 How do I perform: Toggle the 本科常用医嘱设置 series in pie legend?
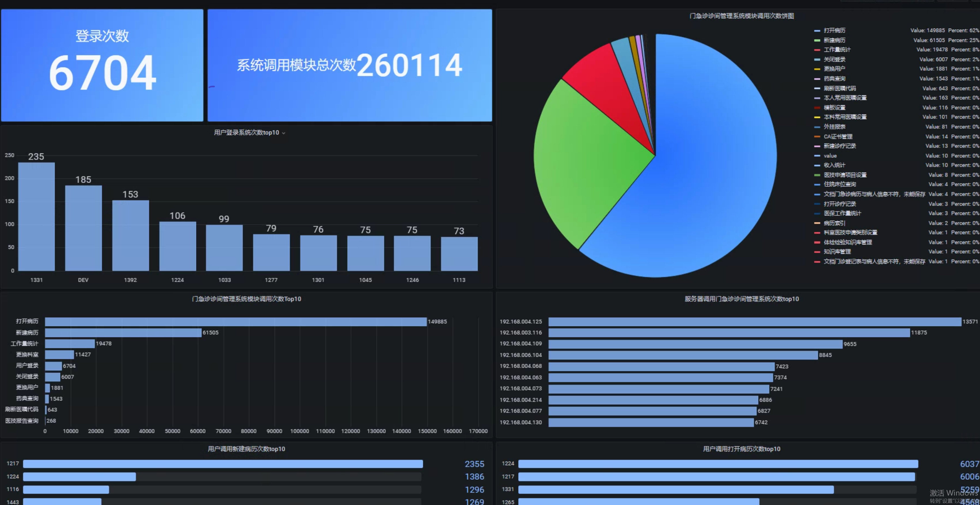[x=845, y=117]
